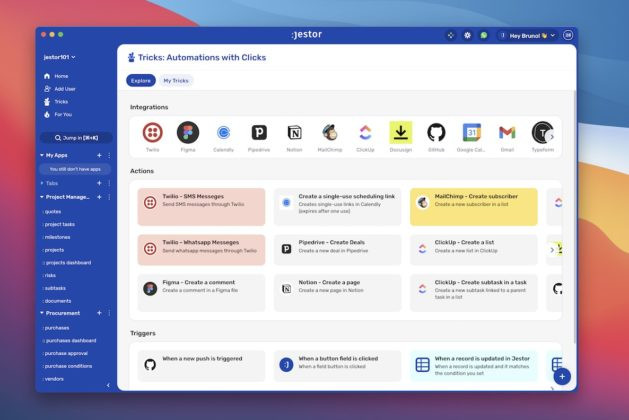Select MailChimp - Create subscriber action
This screenshot has height=420, width=629.
(x=474, y=207)
